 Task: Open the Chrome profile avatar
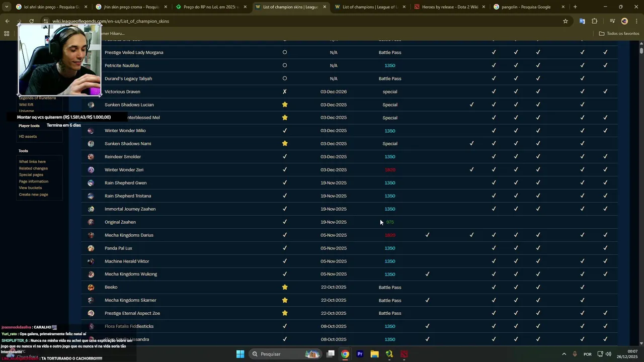click(624, 21)
